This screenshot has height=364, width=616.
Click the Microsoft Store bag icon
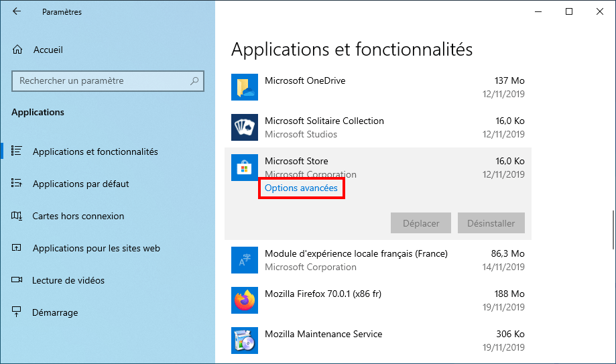[245, 168]
